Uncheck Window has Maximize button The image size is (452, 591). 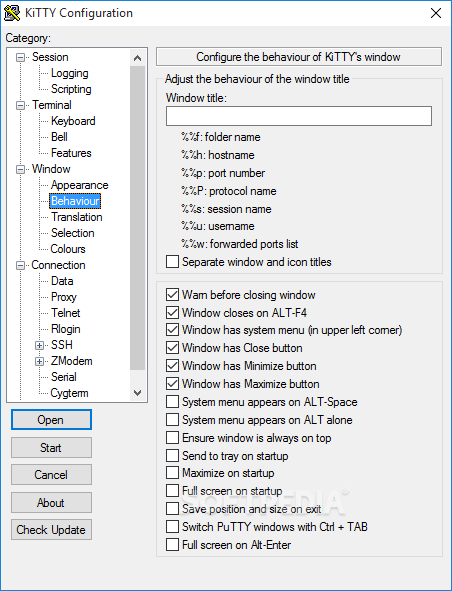pos(243,384)
